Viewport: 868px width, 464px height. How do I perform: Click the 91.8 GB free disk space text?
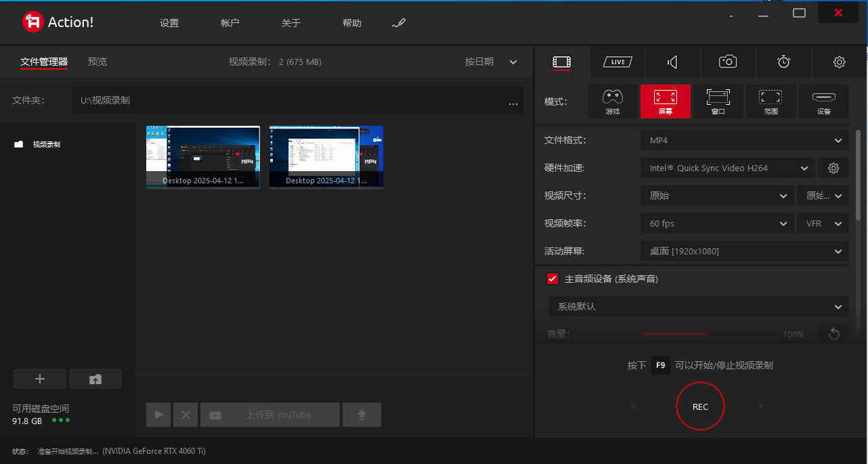(27, 421)
